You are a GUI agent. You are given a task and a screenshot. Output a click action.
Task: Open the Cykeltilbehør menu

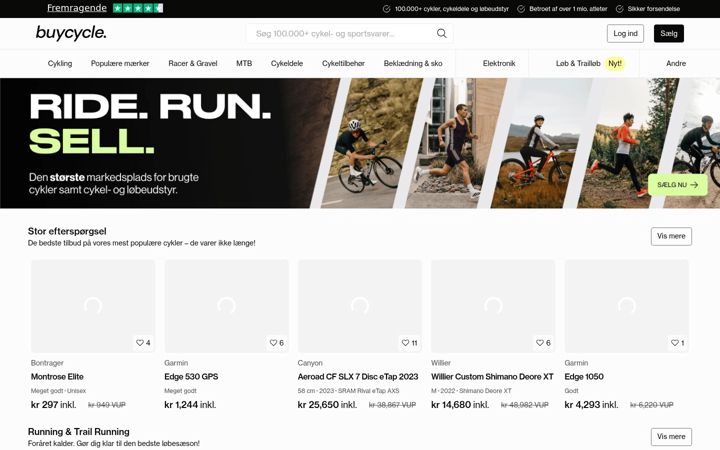click(x=343, y=63)
